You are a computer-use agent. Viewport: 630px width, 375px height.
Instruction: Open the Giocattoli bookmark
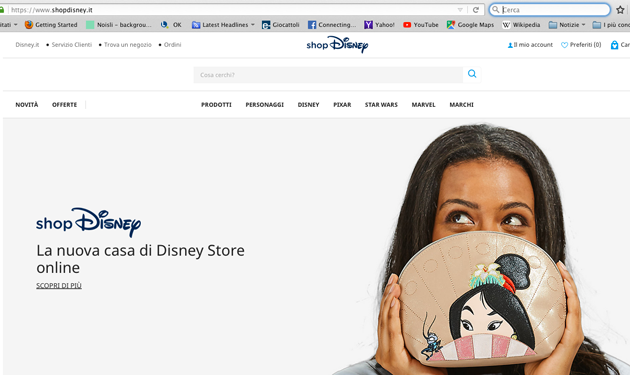click(280, 25)
